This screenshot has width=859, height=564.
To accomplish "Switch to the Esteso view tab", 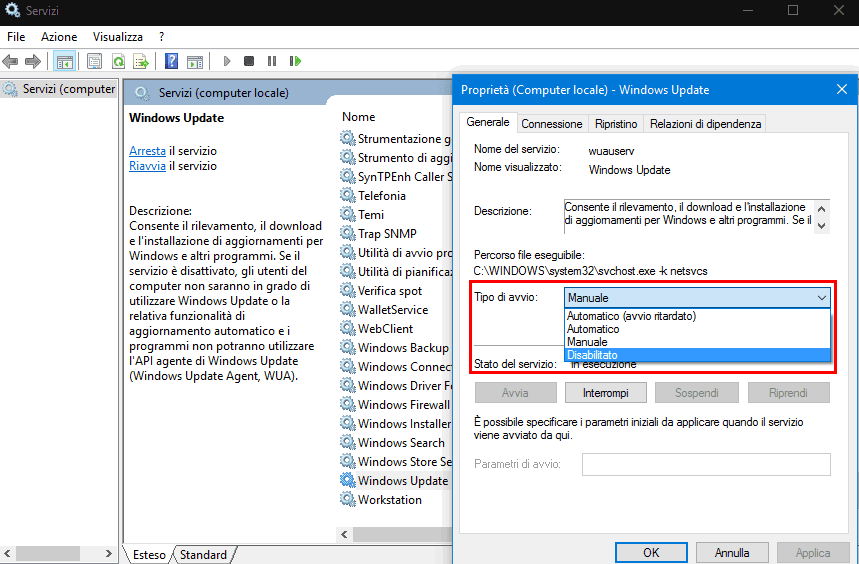I will pos(149,555).
